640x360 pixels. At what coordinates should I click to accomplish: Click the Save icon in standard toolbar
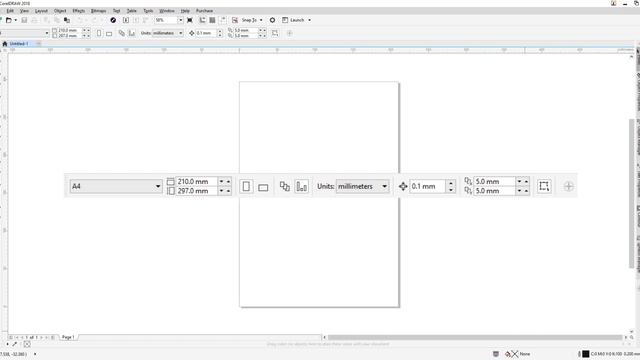click(24, 20)
